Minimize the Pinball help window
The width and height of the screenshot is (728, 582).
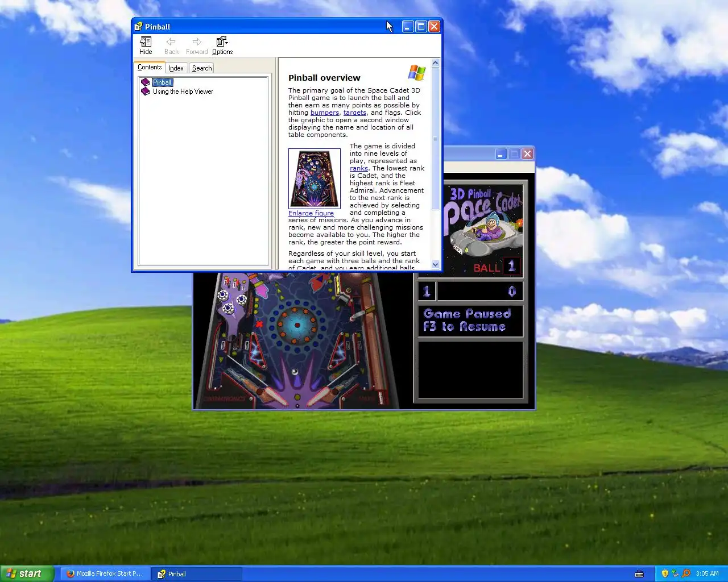(408, 26)
